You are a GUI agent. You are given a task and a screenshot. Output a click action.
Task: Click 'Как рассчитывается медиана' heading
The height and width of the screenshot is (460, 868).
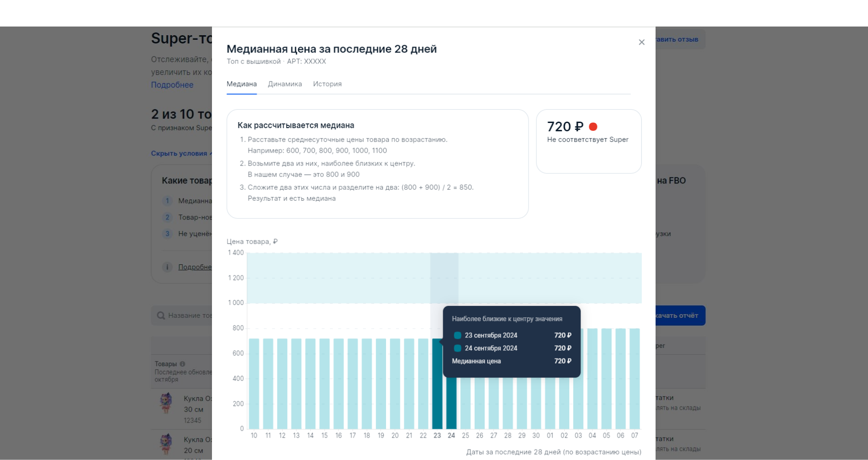click(296, 125)
